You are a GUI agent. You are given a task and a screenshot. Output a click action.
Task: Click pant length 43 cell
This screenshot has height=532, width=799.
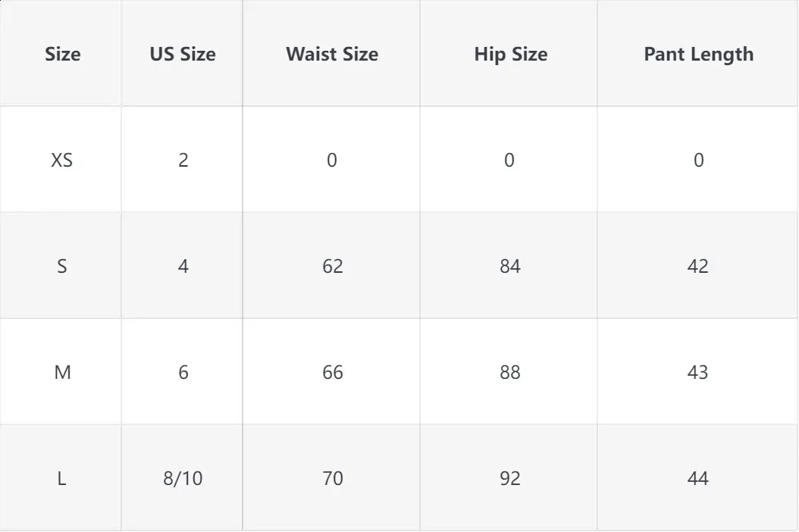tap(697, 372)
